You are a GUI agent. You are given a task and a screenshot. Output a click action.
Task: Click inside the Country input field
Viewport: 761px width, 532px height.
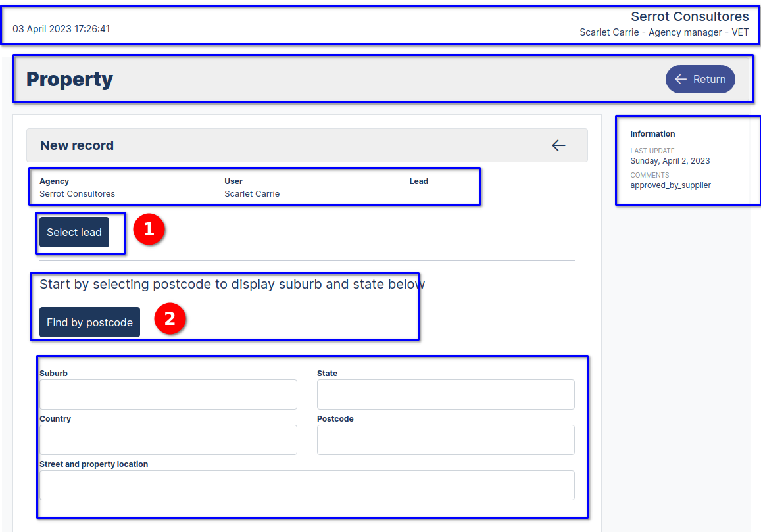(x=168, y=439)
